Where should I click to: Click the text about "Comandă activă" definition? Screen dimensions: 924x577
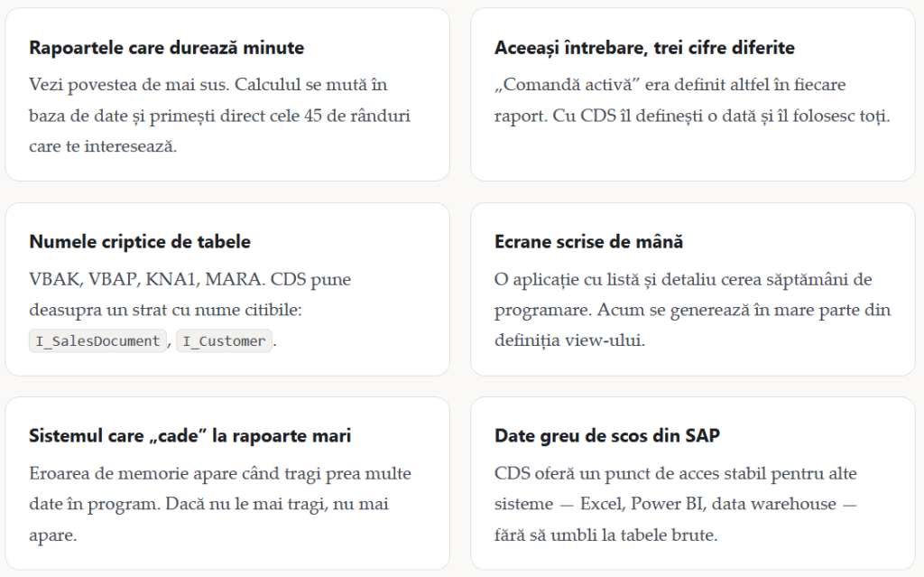(692, 99)
